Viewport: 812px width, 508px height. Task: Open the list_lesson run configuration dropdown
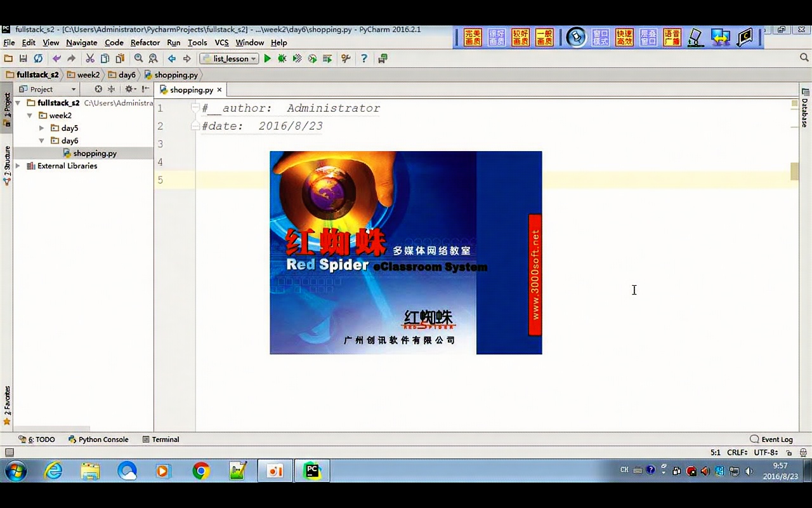point(253,58)
